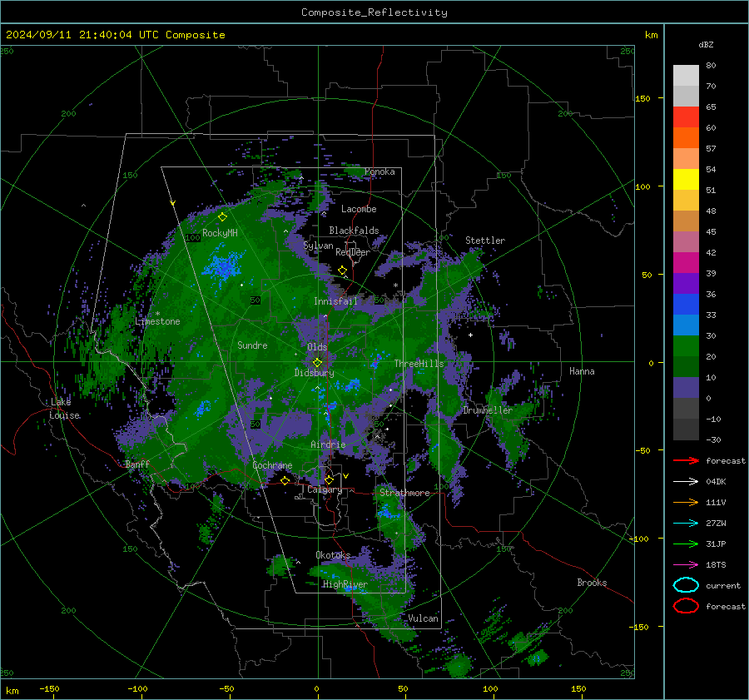The height and width of the screenshot is (700, 749).
Task: Pick the blue 33-36 dBZ swatch
Action: 686,305
